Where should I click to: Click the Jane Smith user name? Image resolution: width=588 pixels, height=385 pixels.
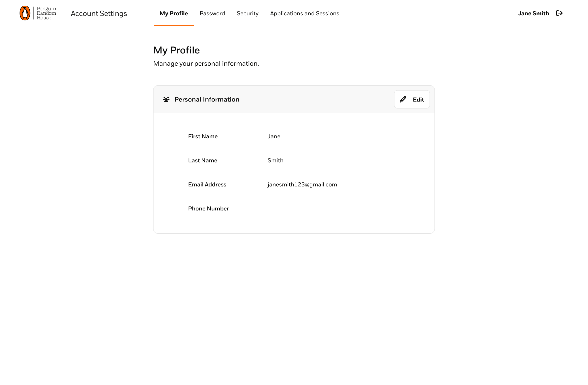point(533,13)
